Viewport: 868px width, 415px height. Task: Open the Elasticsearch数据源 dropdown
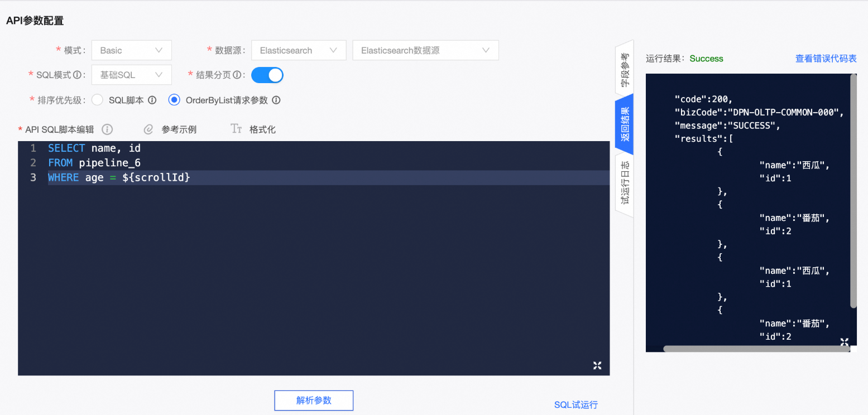click(x=425, y=50)
